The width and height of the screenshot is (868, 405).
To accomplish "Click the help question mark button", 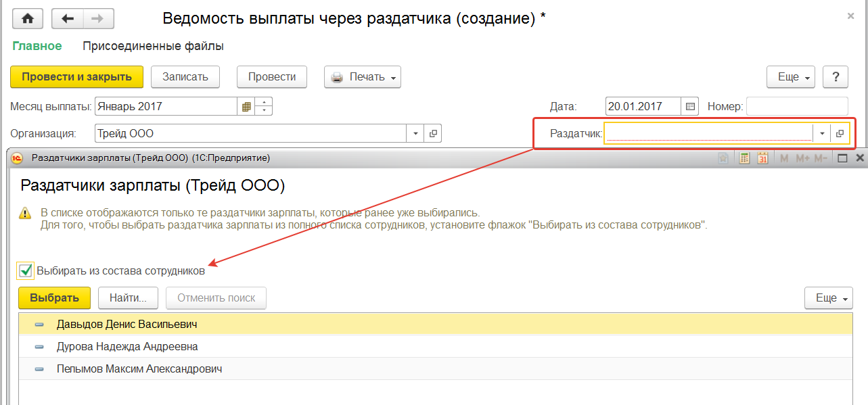I will 836,77.
